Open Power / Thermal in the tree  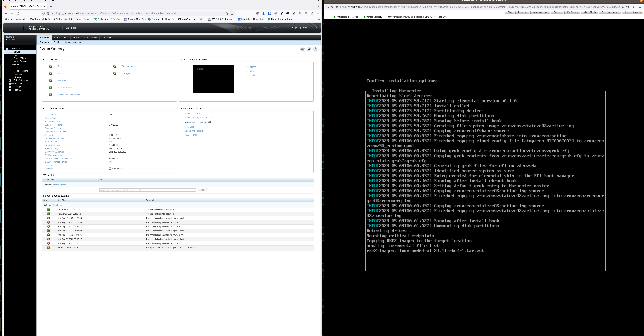[x=21, y=58]
